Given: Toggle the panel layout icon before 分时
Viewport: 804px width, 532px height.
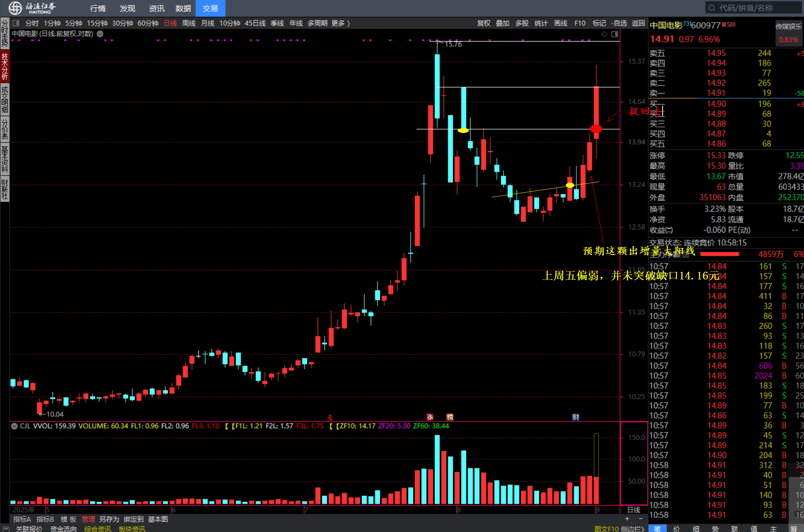Looking at the screenshot, I should coord(16,23).
